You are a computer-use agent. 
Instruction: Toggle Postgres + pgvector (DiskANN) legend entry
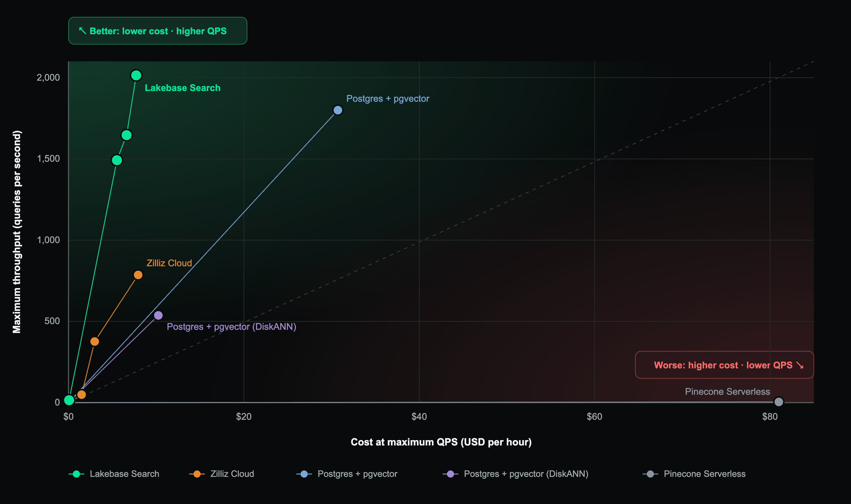[515, 474]
